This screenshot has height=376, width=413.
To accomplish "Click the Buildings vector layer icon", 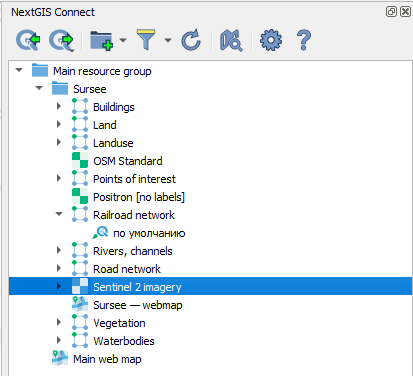I will [80, 107].
